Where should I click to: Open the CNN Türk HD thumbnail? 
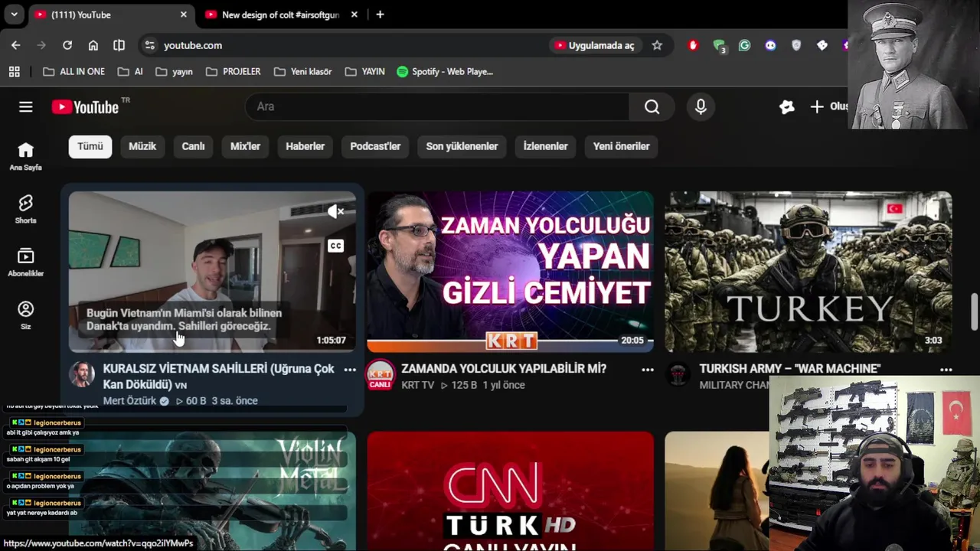[x=511, y=491]
